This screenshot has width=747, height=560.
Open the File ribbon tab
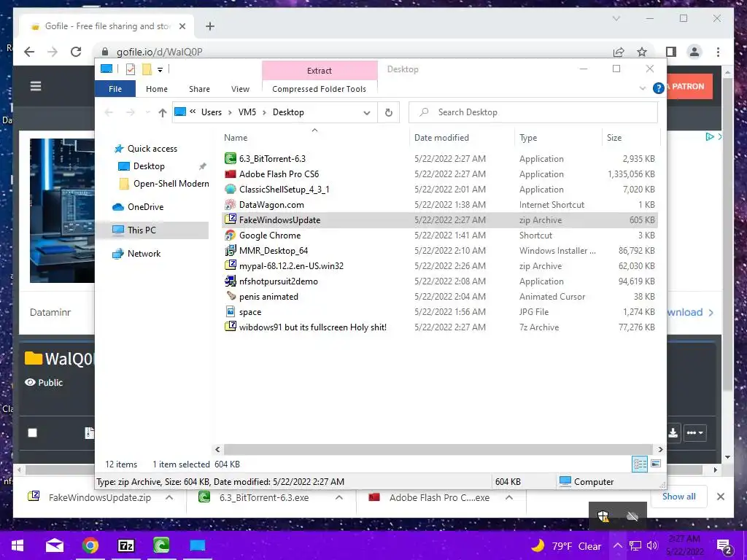click(115, 89)
